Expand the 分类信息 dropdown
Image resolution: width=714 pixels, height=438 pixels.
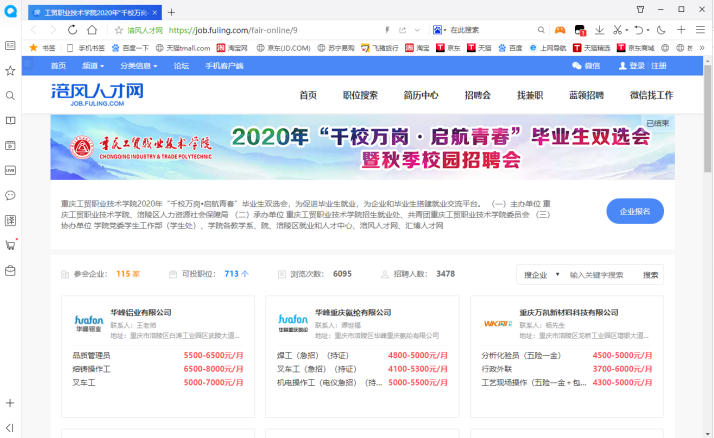(139, 66)
